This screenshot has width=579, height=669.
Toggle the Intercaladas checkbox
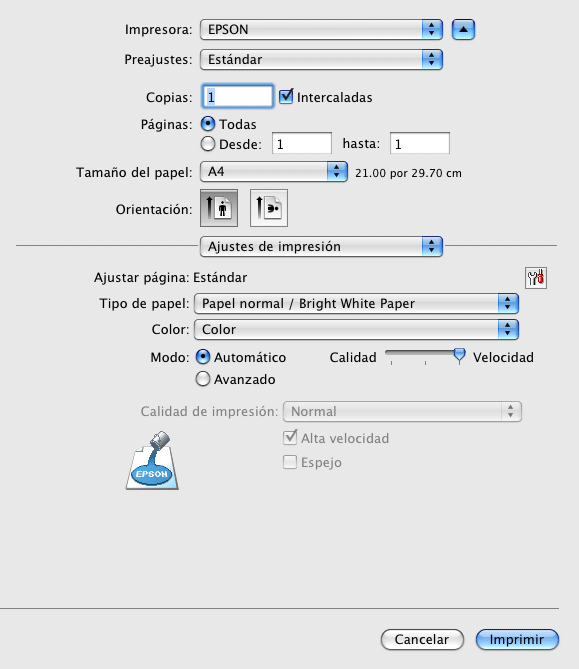(286, 96)
